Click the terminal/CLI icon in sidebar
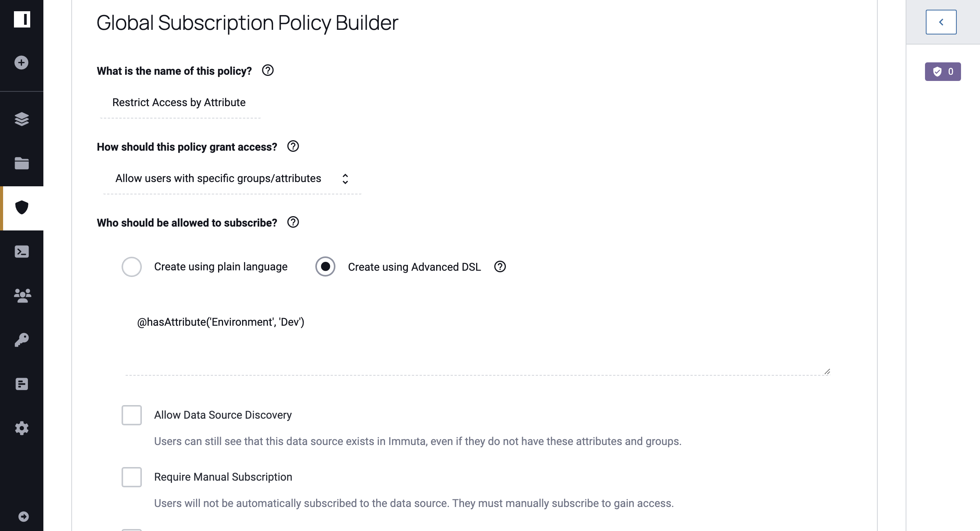The image size is (980, 531). click(x=22, y=252)
